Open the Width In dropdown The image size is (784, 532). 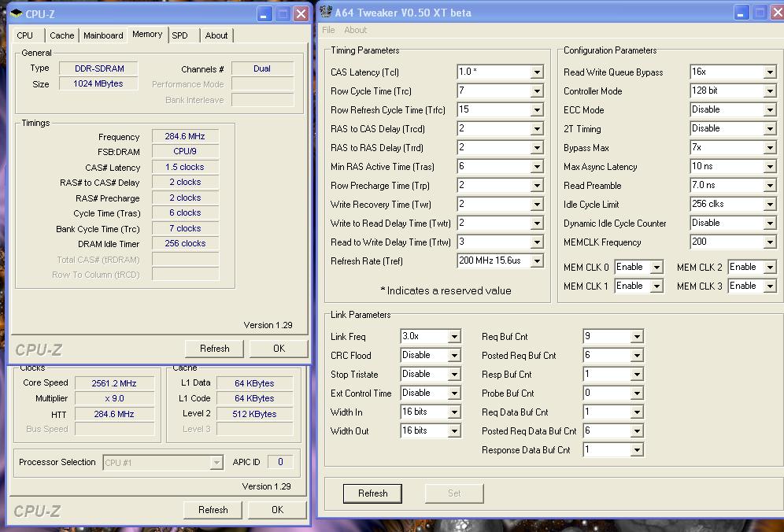tap(454, 412)
